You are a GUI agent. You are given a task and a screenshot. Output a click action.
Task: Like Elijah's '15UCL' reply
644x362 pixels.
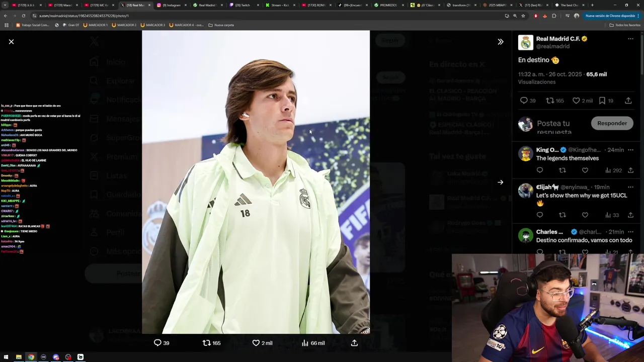pos(585,215)
